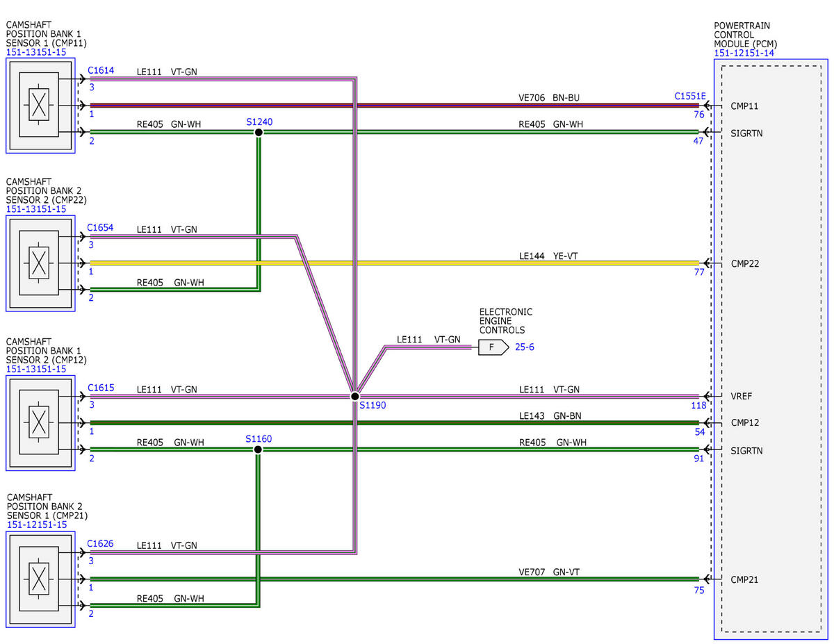Select the LE144 YE-VT wire label
Viewport: 834px width, 644px height.
pyautogui.click(x=548, y=256)
